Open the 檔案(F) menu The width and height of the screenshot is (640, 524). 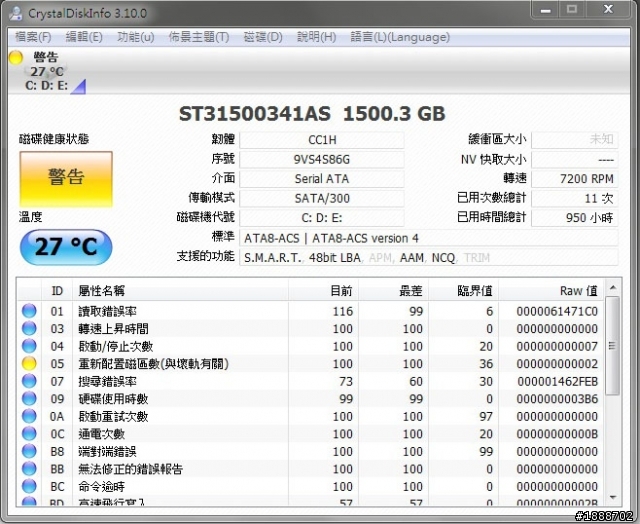click(33, 37)
